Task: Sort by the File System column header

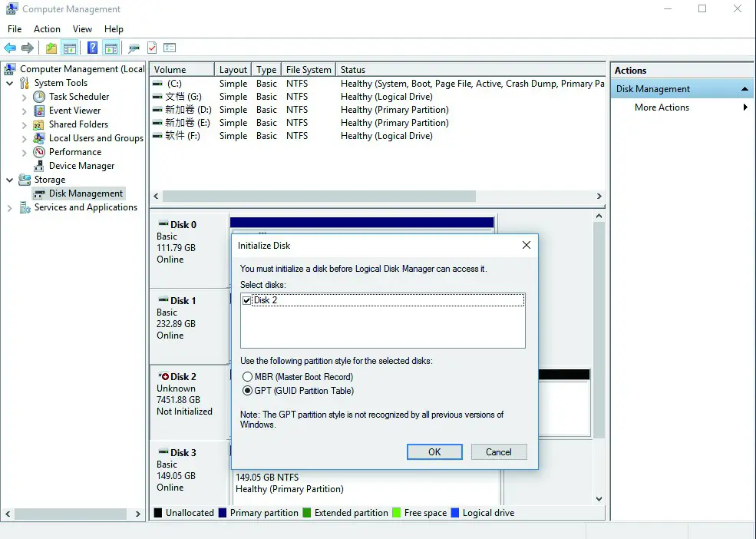Action: (x=309, y=69)
